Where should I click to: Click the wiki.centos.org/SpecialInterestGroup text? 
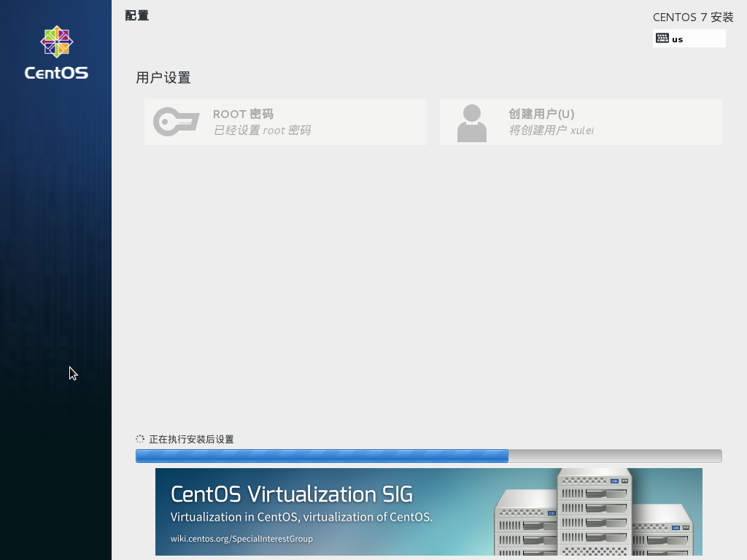pos(241,539)
